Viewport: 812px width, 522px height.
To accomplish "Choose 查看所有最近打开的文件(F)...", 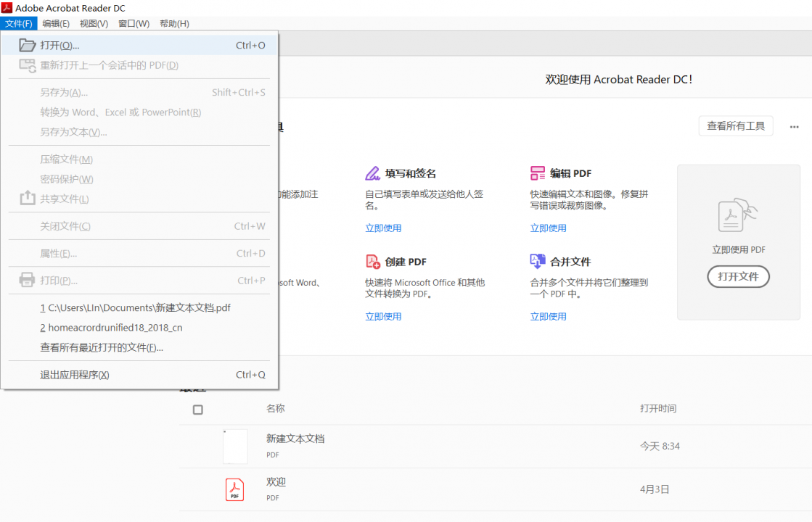I will tap(139, 348).
